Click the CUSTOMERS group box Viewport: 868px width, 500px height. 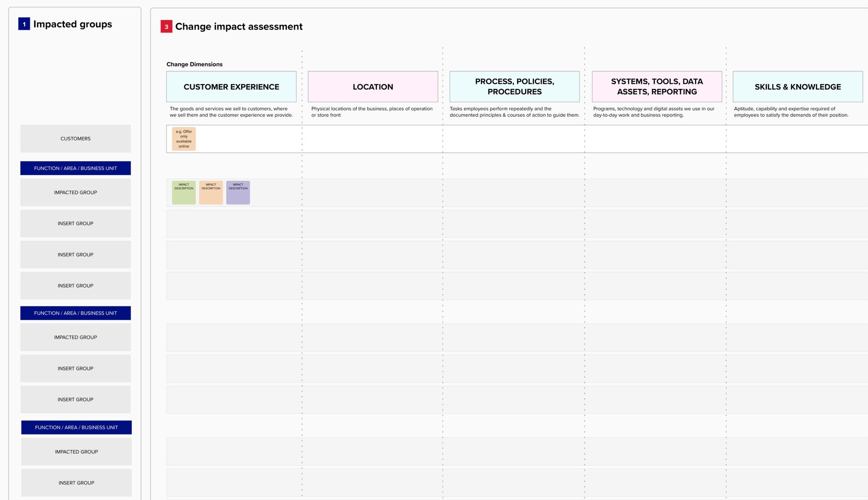[x=75, y=138]
